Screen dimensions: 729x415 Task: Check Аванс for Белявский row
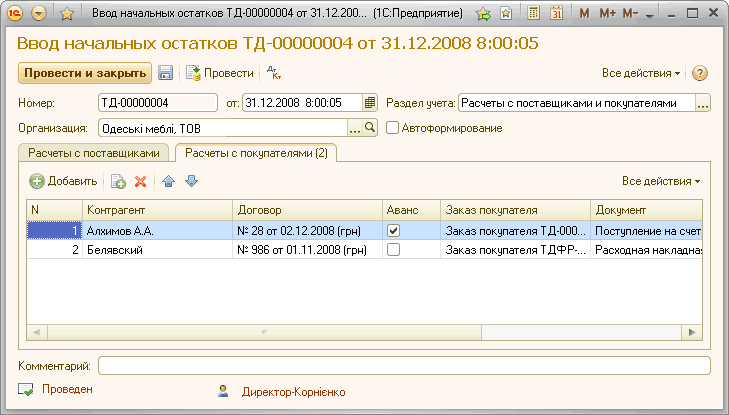(x=394, y=250)
